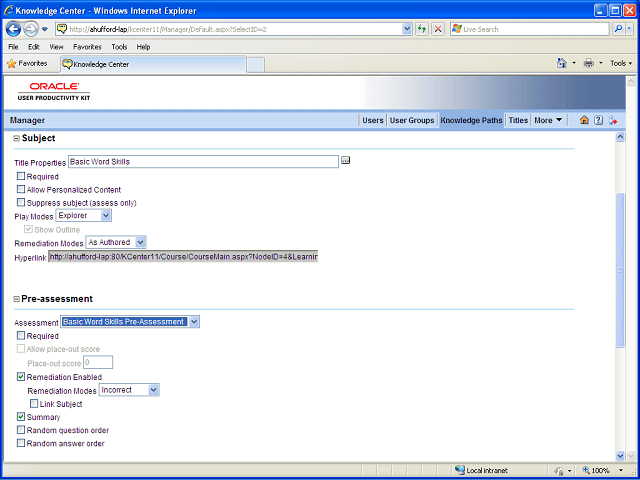Check Suppress subject (assess only)
Viewport: 640px width, 480px height.
(x=21, y=202)
